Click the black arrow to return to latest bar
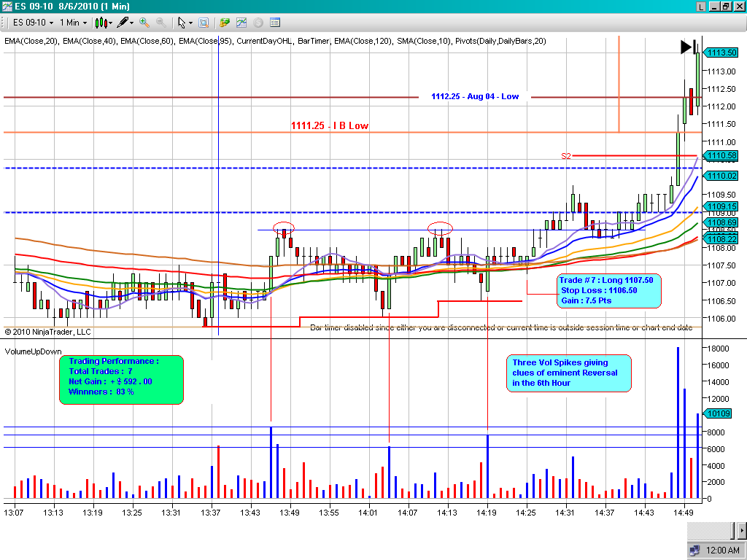 (688, 47)
